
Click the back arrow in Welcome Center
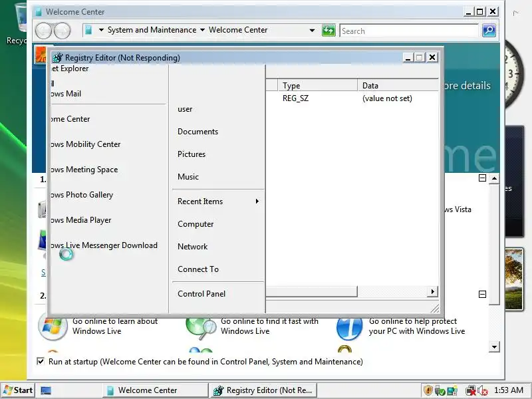tap(43, 31)
